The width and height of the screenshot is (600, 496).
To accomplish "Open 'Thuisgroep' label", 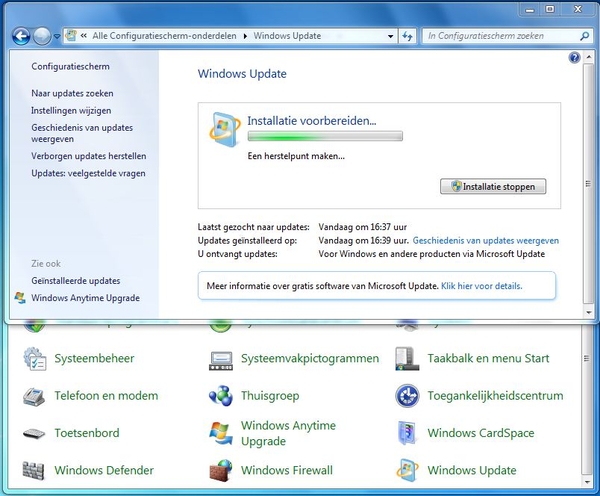I will [x=270, y=395].
